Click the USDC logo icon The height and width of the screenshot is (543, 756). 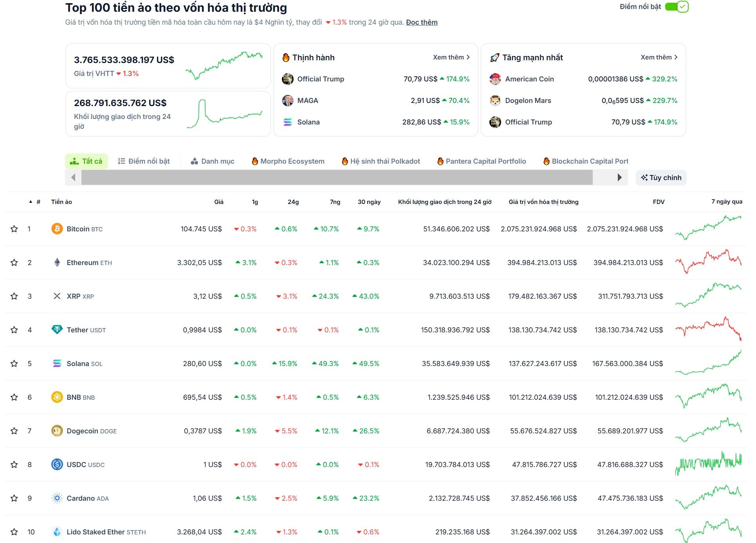click(x=57, y=464)
